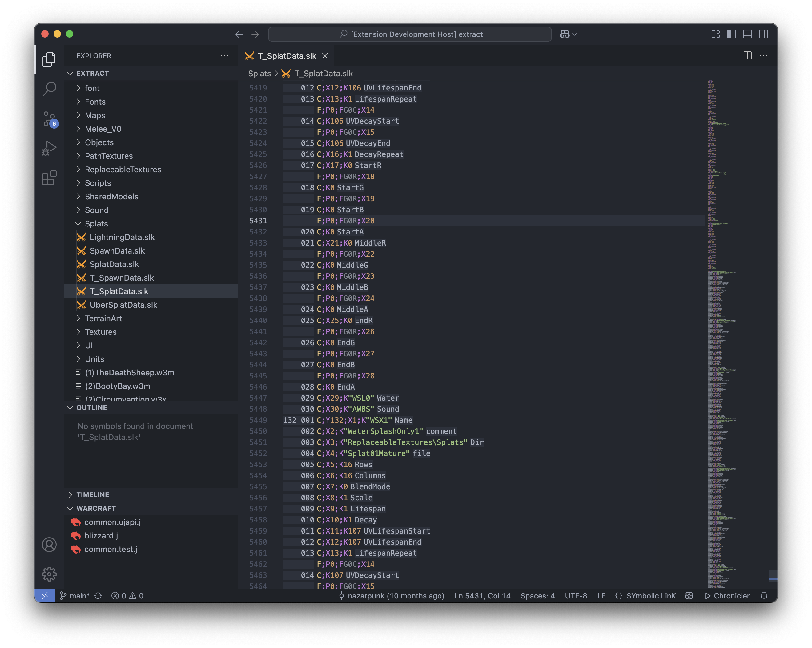
Task: Click the notifications bell in status bar
Action: click(763, 596)
